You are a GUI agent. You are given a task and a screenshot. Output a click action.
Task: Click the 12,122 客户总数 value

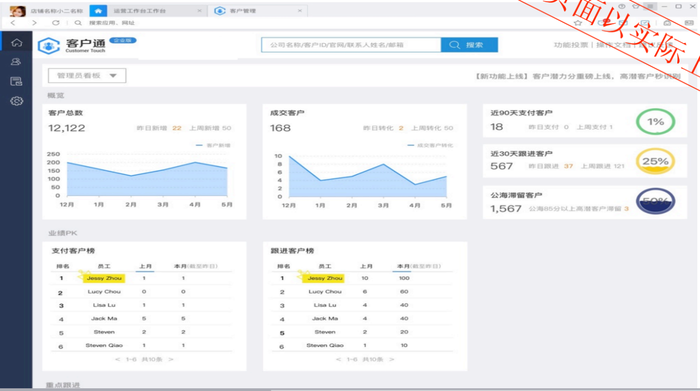tap(67, 128)
